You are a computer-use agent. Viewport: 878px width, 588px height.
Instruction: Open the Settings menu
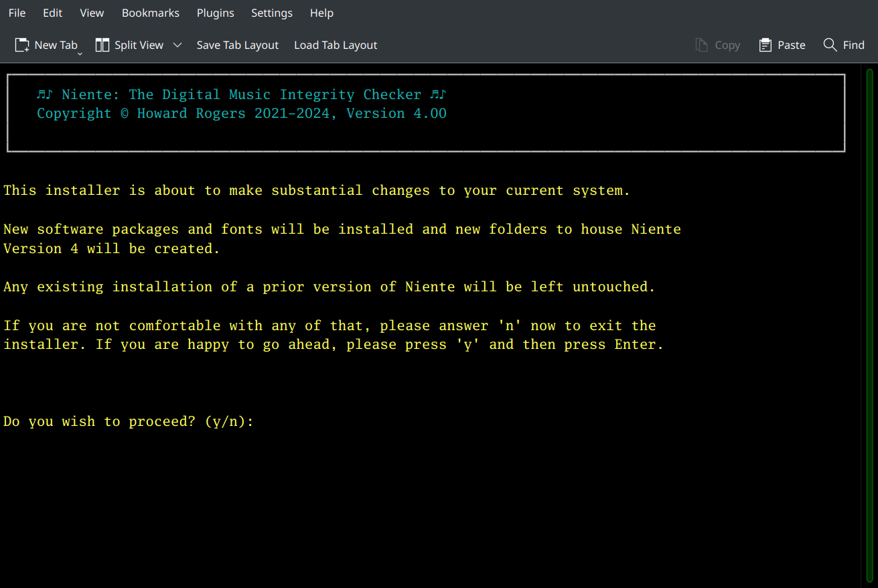[x=271, y=13]
